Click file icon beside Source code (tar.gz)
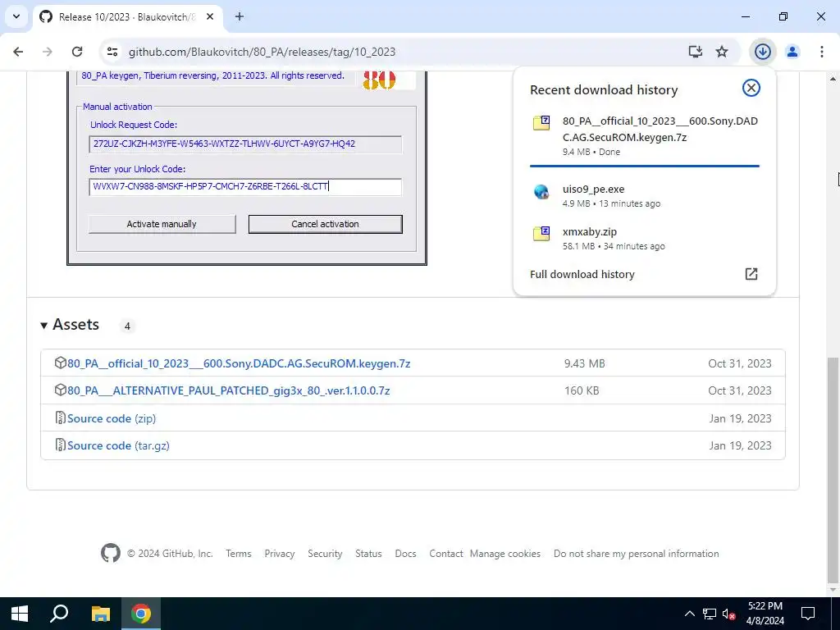 61,445
